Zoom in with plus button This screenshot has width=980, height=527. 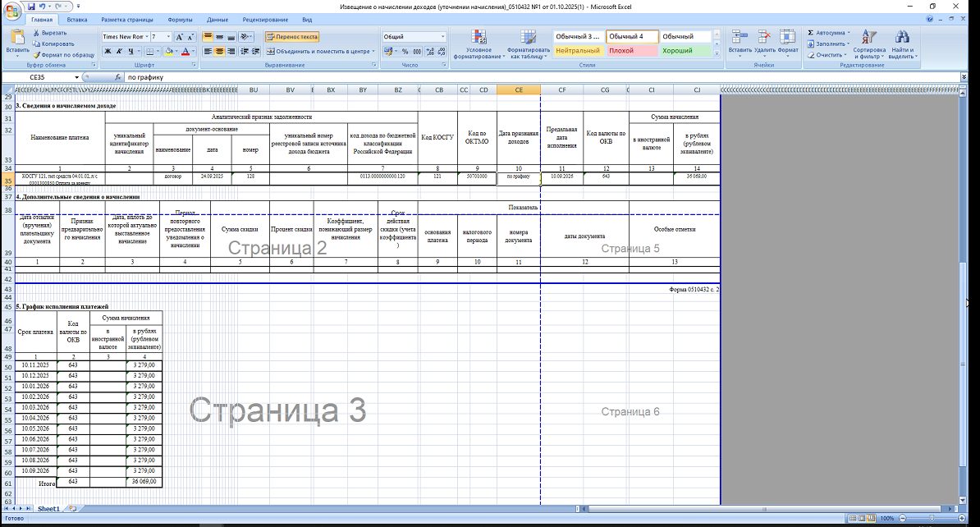pos(962,518)
